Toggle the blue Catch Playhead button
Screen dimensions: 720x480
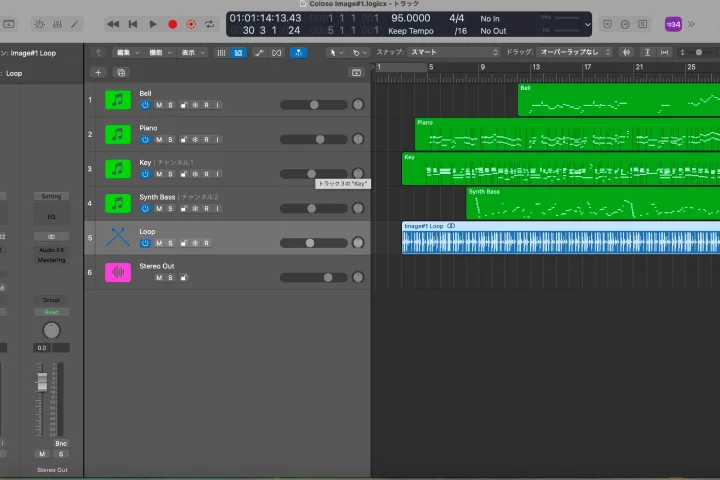[x=298, y=53]
